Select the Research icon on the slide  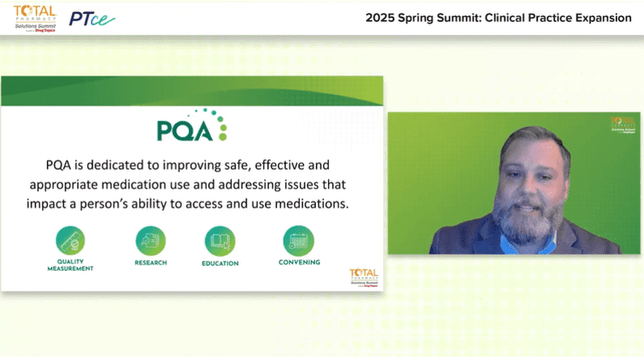click(150, 241)
